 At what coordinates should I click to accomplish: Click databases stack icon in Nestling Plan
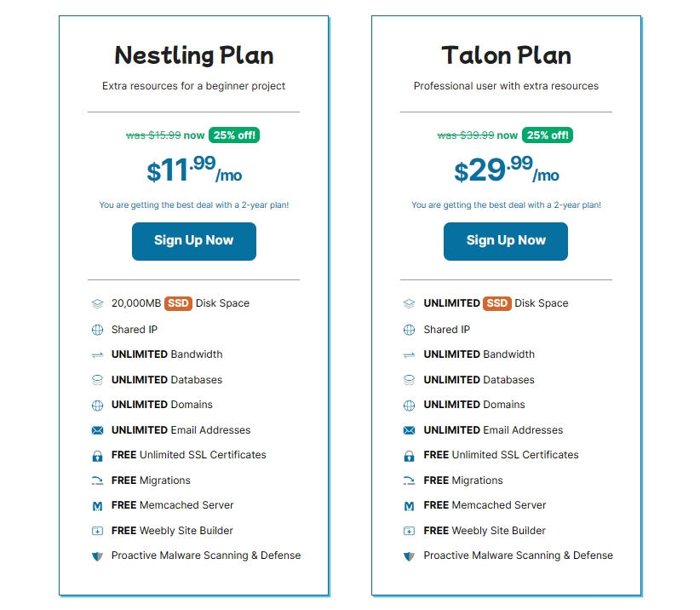point(97,380)
